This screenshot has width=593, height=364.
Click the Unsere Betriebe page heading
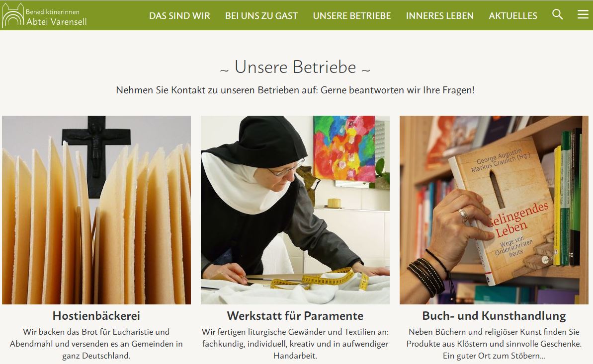(x=295, y=67)
